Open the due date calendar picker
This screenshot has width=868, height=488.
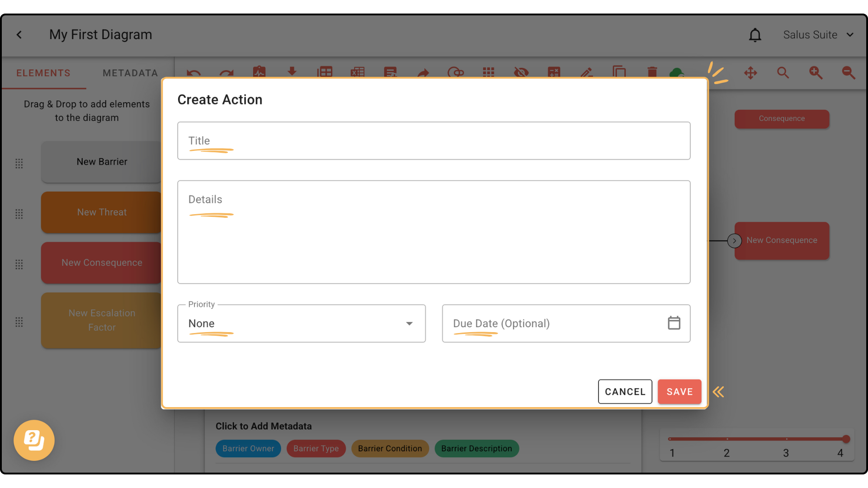(674, 323)
